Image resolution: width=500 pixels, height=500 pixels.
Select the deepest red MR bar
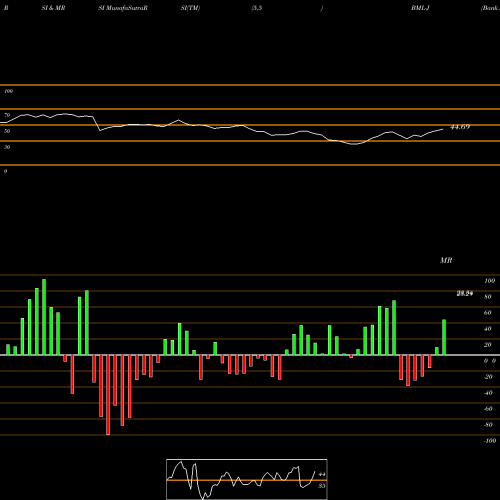point(108,395)
